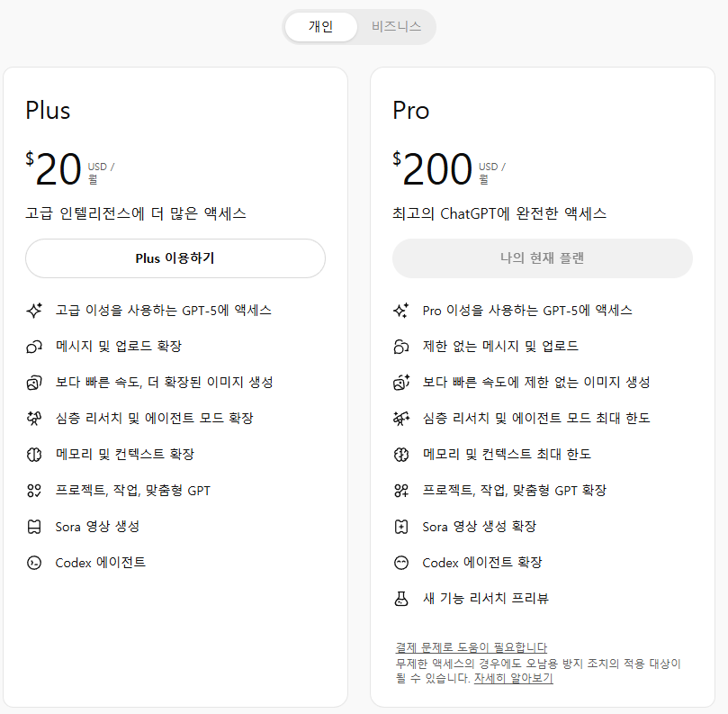
Task: Click the Sora video icon in Plus plan
Action: (34, 527)
